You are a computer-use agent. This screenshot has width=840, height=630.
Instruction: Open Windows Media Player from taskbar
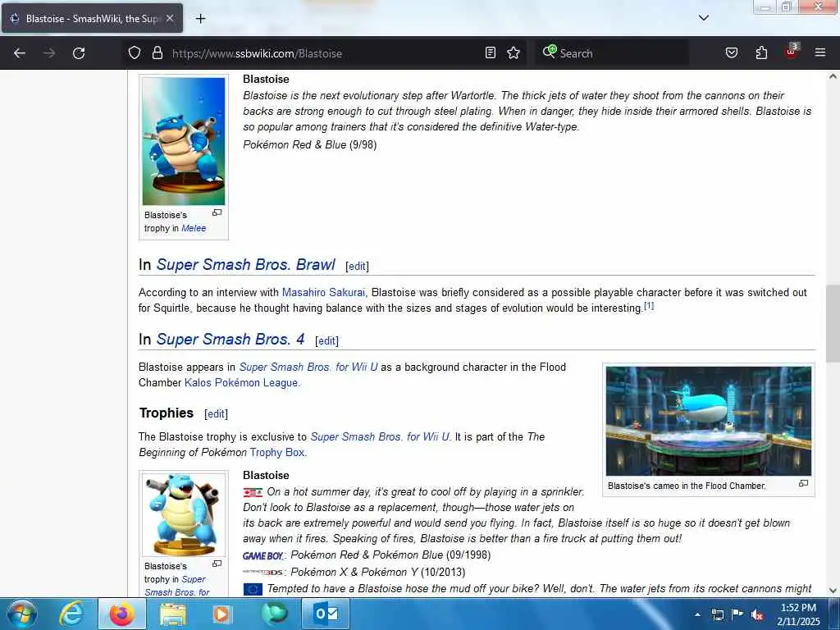(x=223, y=614)
